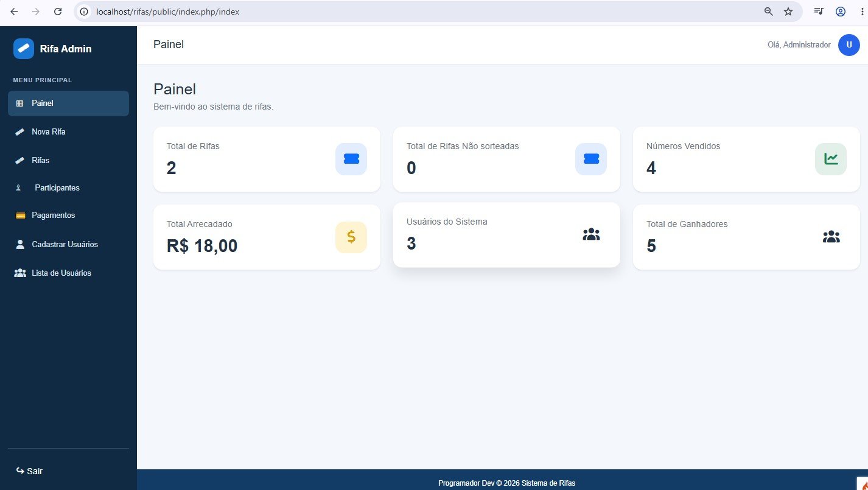This screenshot has height=490, width=868.
Task: Click the 'Usuários do Sistema' label
Action: [x=447, y=222]
